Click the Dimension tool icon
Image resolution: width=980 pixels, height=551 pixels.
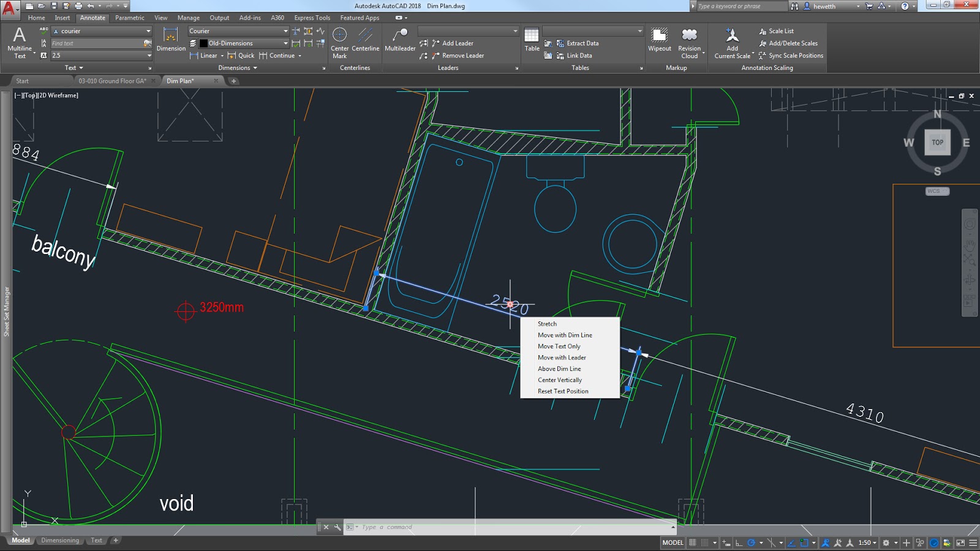[171, 40]
